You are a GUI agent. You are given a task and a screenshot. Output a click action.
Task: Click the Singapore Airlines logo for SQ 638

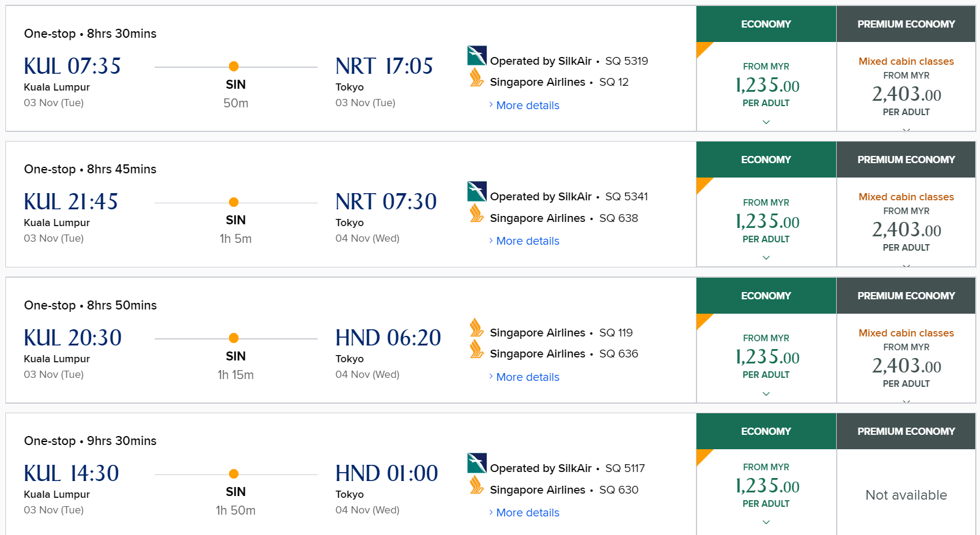(476, 214)
